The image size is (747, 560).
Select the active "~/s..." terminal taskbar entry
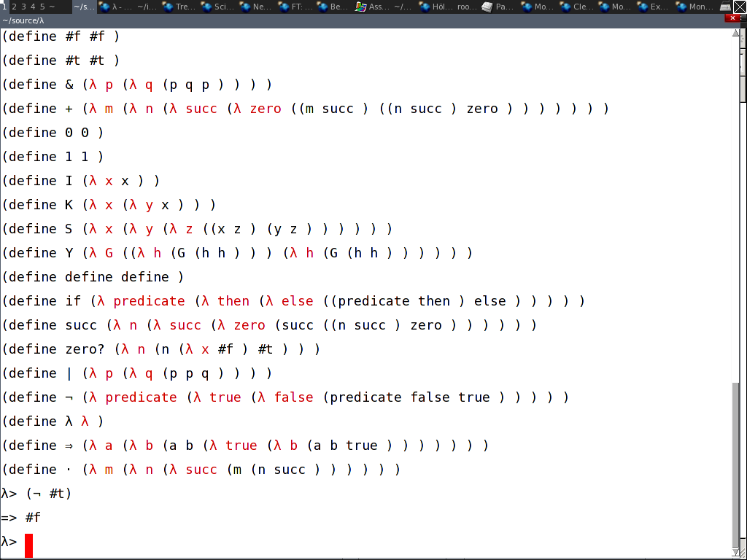click(83, 7)
